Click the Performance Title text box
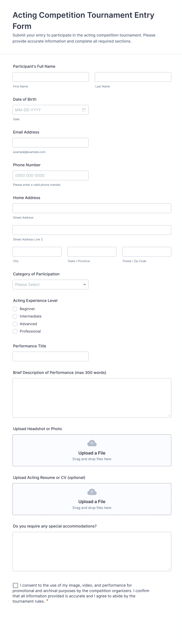 pos(50,357)
